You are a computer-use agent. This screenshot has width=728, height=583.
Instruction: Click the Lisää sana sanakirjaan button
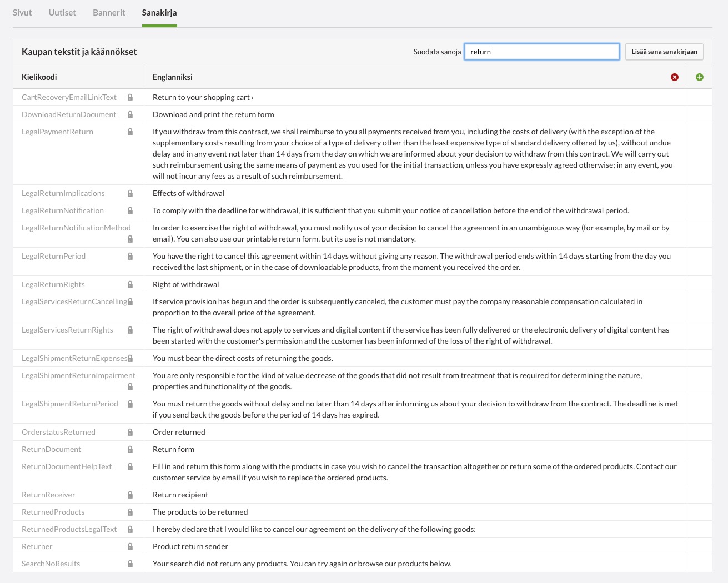664,52
